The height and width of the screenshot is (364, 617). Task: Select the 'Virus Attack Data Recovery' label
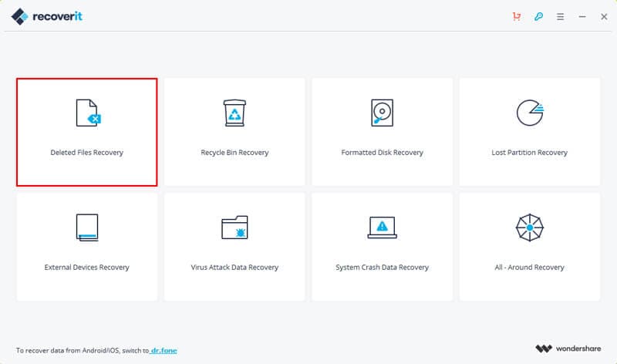234,267
